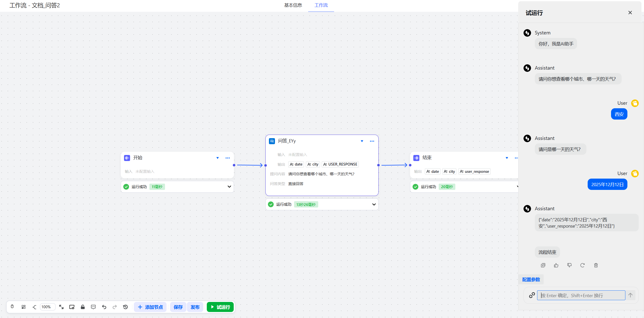Click the chat message input field
Viewport: 644px width, 318px height.
[x=579, y=295]
